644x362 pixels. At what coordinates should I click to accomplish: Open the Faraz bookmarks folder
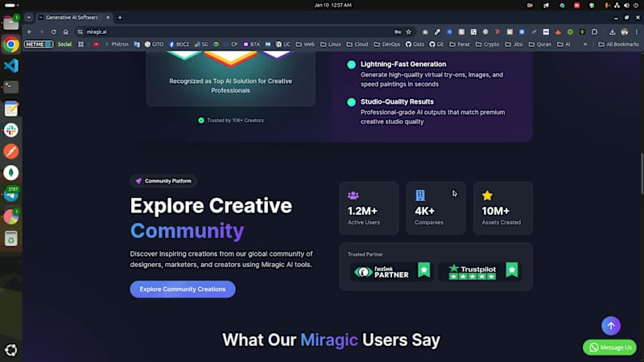coord(460,44)
